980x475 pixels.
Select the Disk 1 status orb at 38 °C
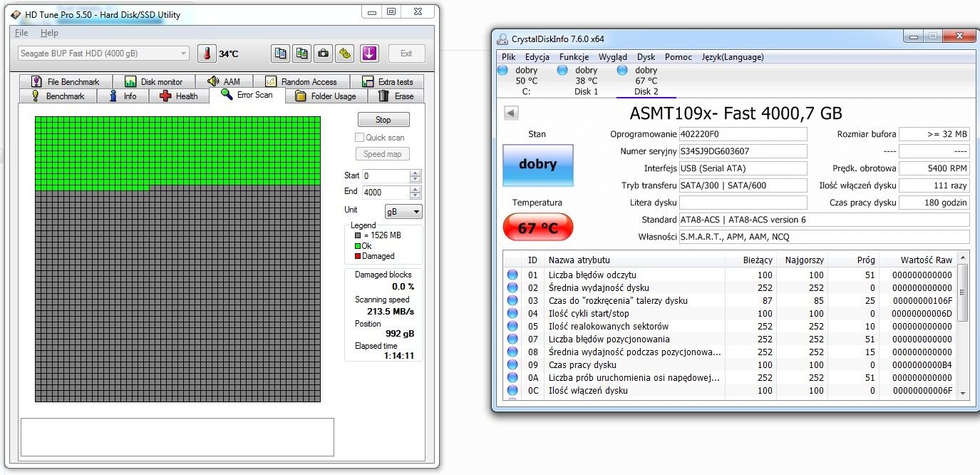562,70
